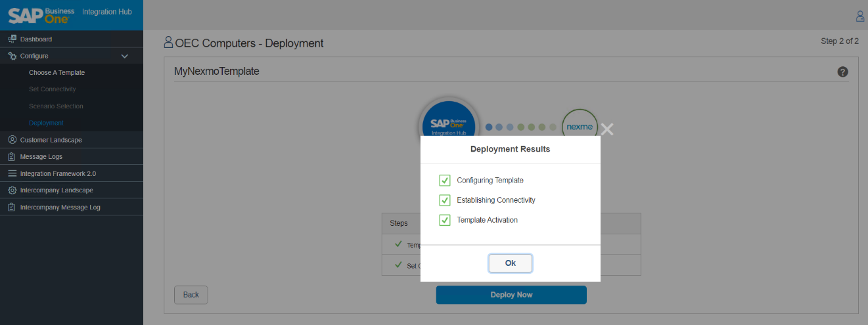Screen dimensions: 868x325
Task: Click the Back button
Action: [x=191, y=295]
